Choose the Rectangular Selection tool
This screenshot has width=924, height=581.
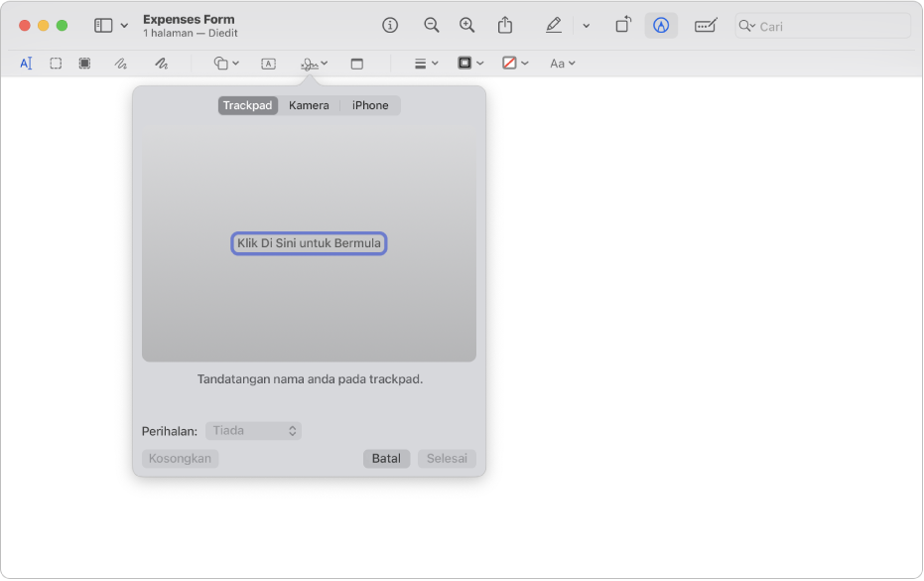[x=56, y=64]
